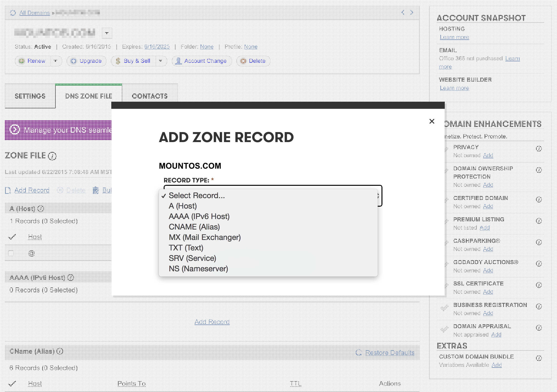557x392 pixels.
Task: Open the Settings tab
Action: (30, 96)
